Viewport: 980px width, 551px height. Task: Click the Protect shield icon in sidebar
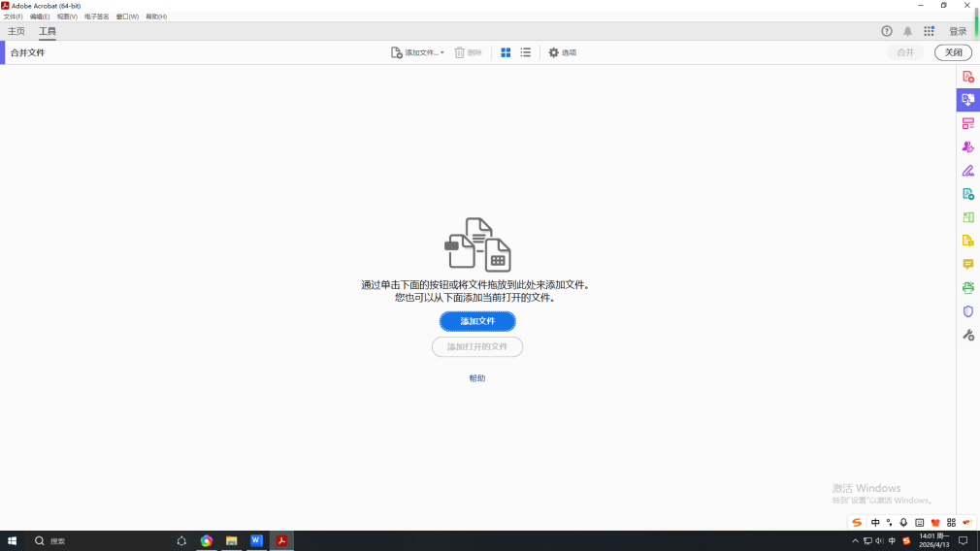pyautogui.click(x=967, y=311)
